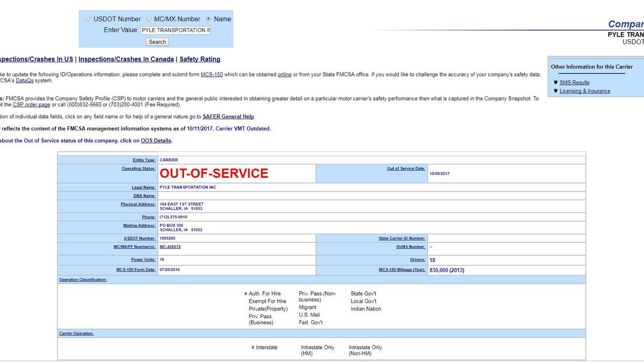Select the Name radio button
Image resolution: width=644 pixels, height=362 pixels.
(208, 19)
